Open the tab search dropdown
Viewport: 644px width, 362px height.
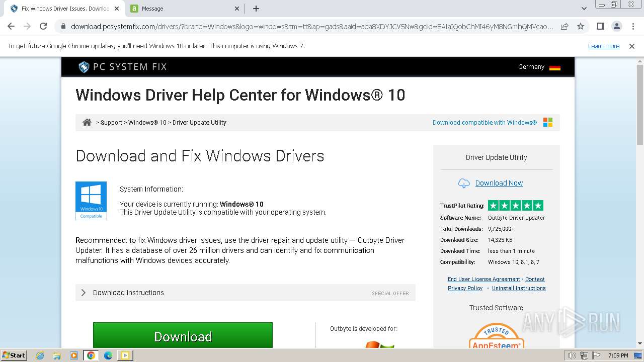tap(584, 9)
